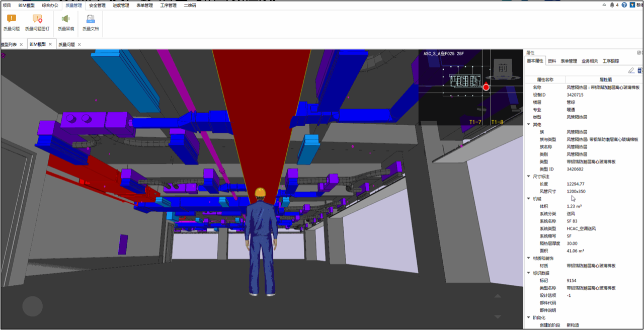Collapse the 机械 property group
The image size is (644, 330).
tap(528, 199)
